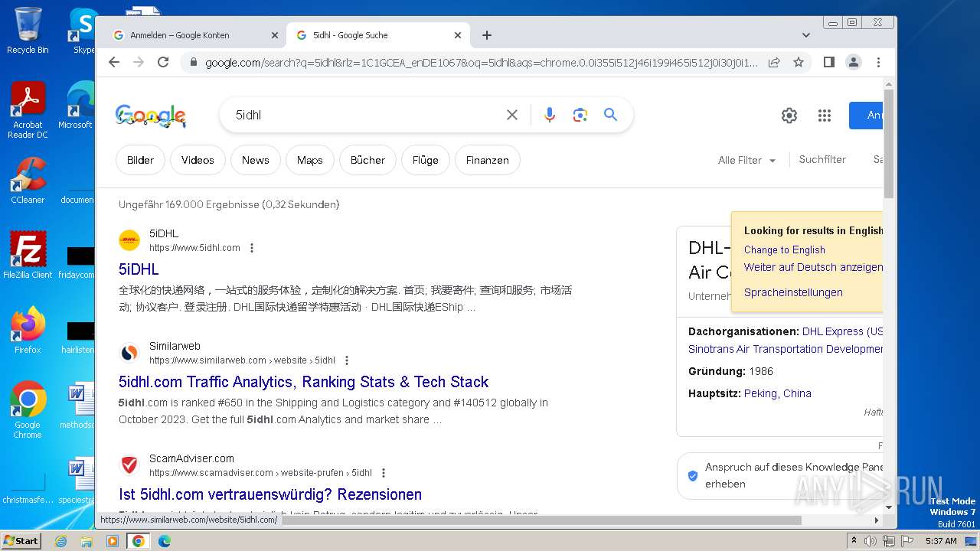Open Sinotrans Air Transportation Development link
The image size is (980, 551).
pos(786,349)
